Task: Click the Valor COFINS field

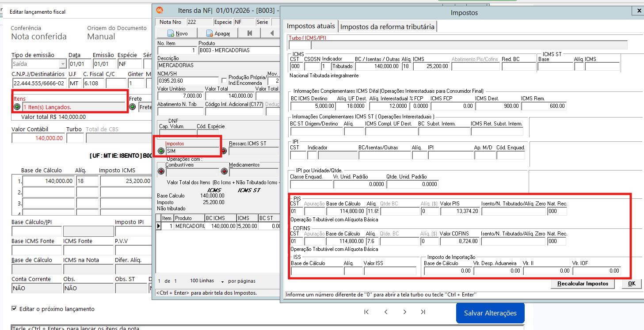Action: (x=460, y=241)
